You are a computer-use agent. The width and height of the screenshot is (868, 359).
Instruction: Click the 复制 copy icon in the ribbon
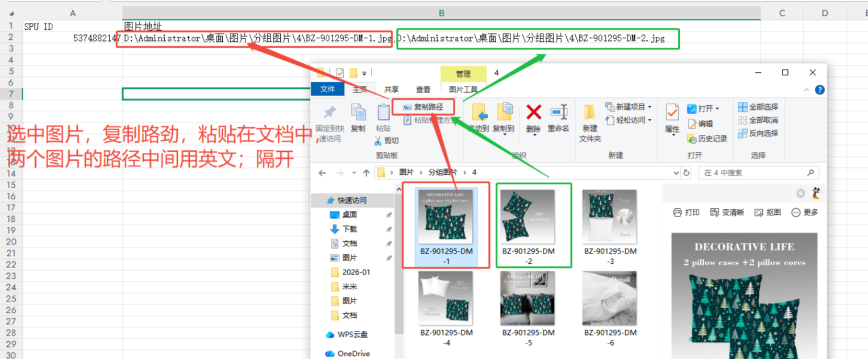(x=358, y=112)
